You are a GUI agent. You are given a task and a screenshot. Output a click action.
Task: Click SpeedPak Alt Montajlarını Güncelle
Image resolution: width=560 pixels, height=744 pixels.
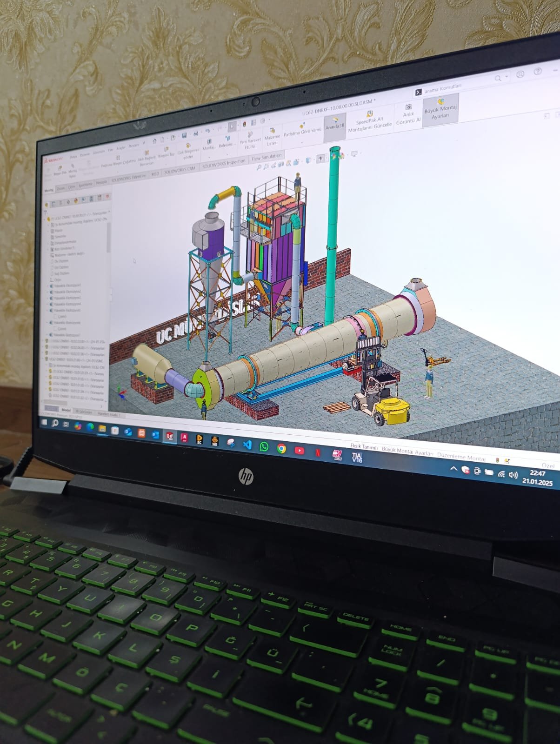[370, 122]
